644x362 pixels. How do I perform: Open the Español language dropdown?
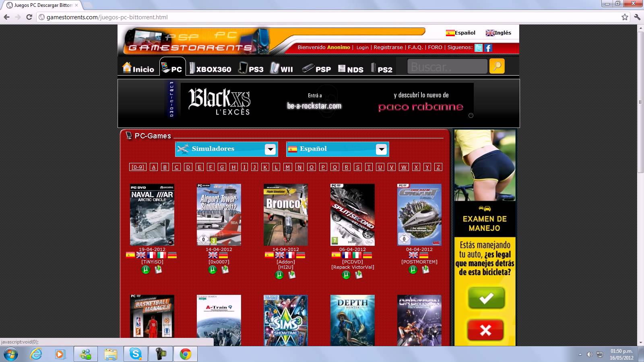click(x=338, y=149)
